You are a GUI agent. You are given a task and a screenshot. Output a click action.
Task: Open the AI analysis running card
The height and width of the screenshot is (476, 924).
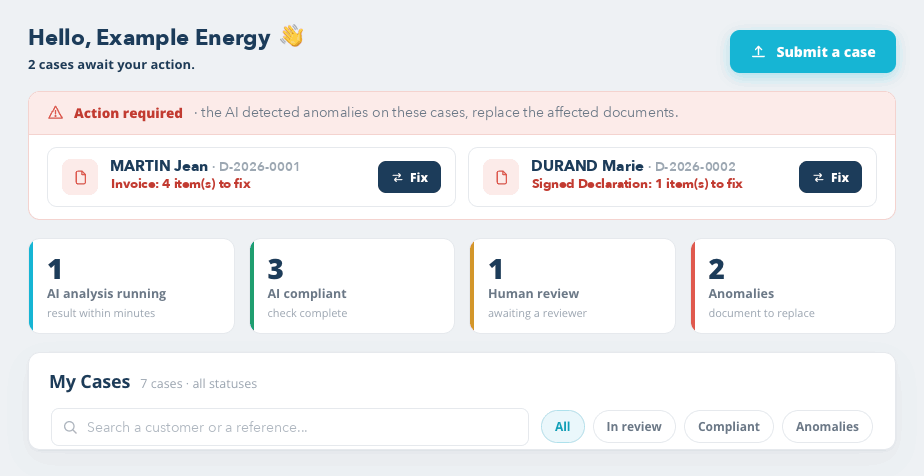(x=131, y=286)
